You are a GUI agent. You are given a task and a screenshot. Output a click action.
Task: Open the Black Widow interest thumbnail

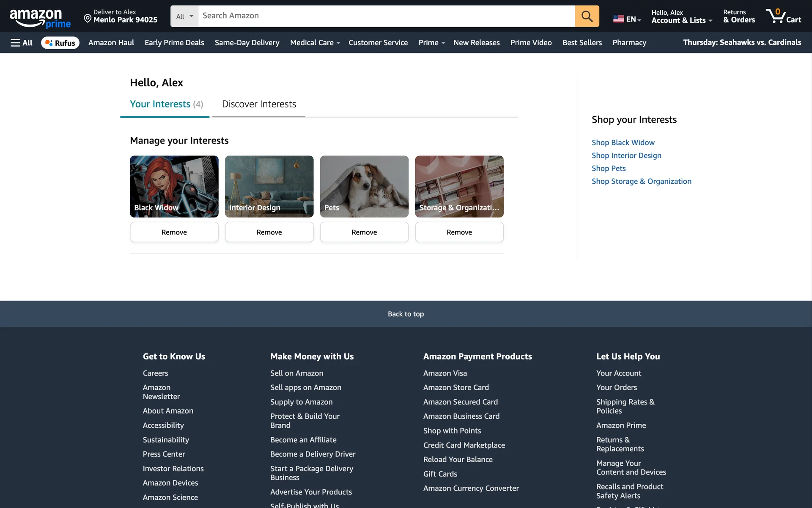click(x=174, y=186)
